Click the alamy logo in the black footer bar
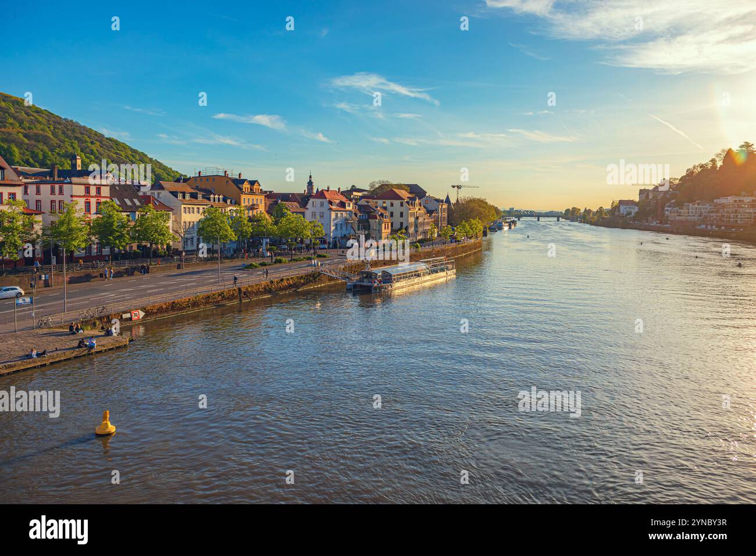756x556 pixels. point(59,529)
